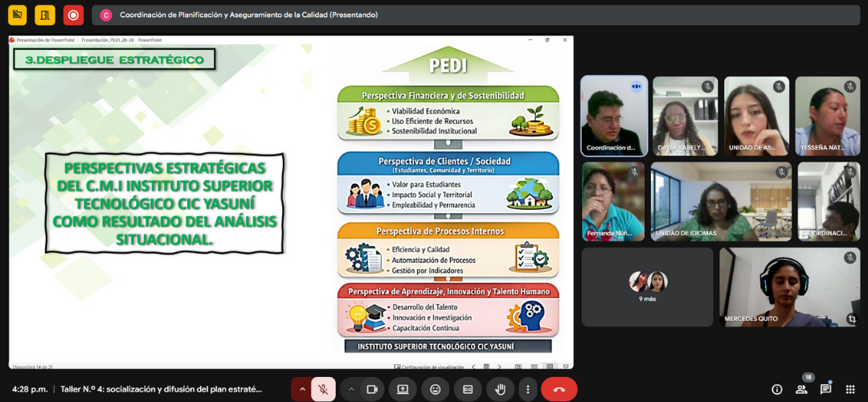Share your screen with present button
The height and width of the screenshot is (402, 868).
tap(403, 389)
